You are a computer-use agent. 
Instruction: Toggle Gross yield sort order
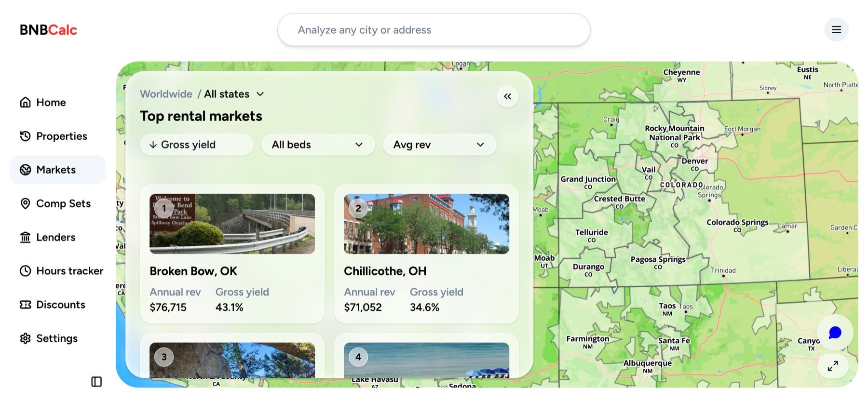click(x=196, y=145)
